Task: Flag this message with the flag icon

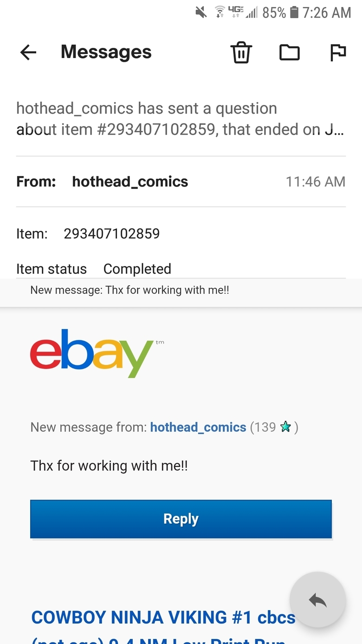Action: [x=338, y=52]
